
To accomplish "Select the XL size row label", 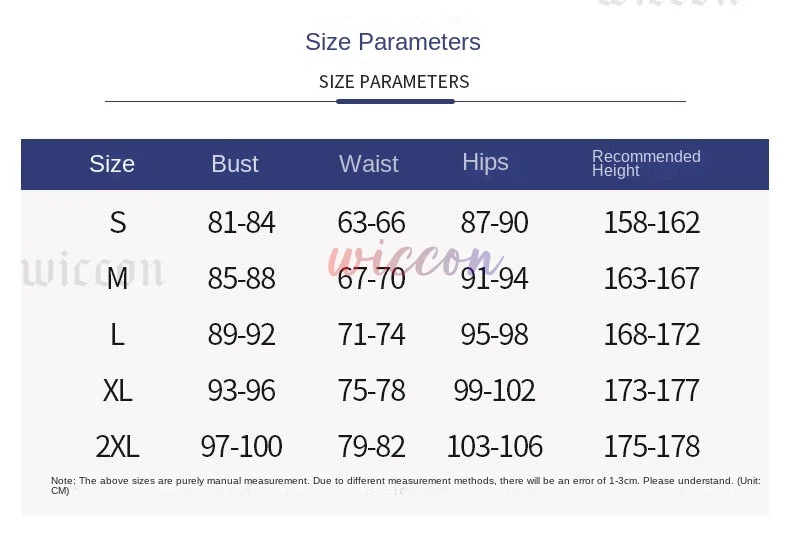I will pos(118,390).
